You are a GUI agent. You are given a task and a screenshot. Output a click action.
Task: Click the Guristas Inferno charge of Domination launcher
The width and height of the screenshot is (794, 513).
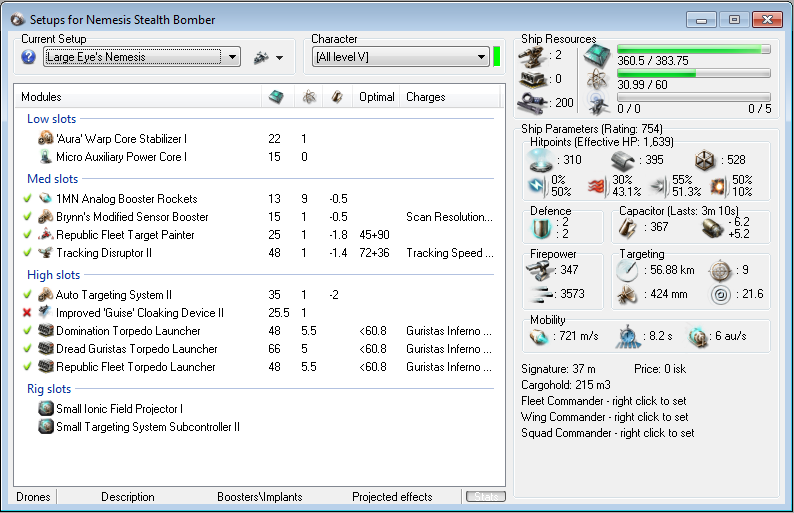click(x=449, y=331)
